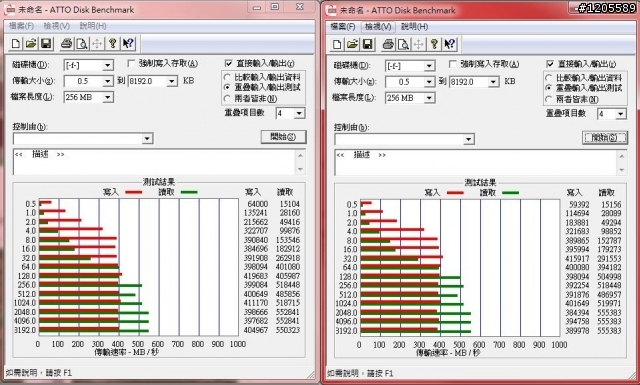Click Print icon in right window
The height and width of the screenshot is (385, 640).
[388, 45]
